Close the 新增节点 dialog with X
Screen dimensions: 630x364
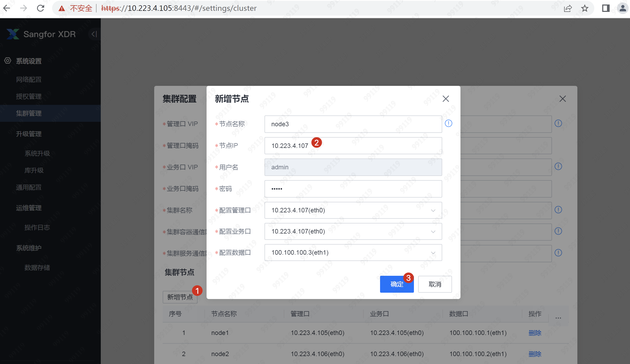pyautogui.click(x=446, y=99)
